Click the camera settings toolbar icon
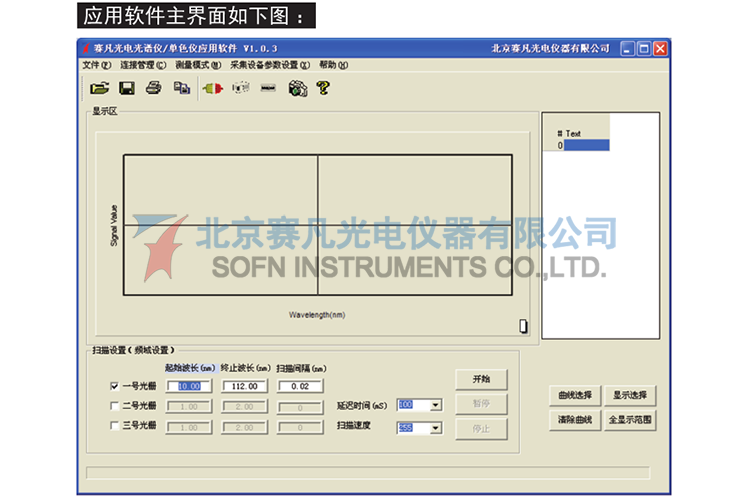Screen dimensions: 750x500 [297, 88]
